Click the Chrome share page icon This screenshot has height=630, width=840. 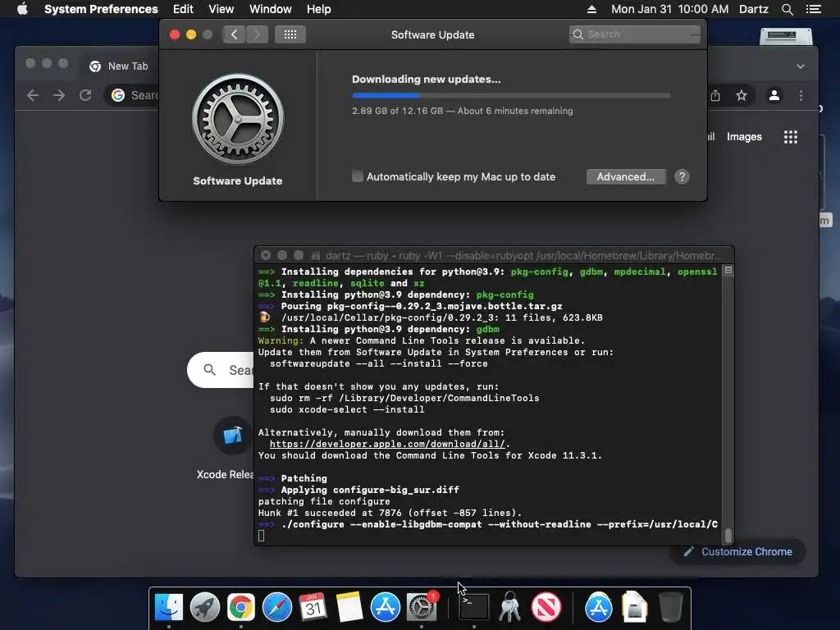click(x=715, y=95)
